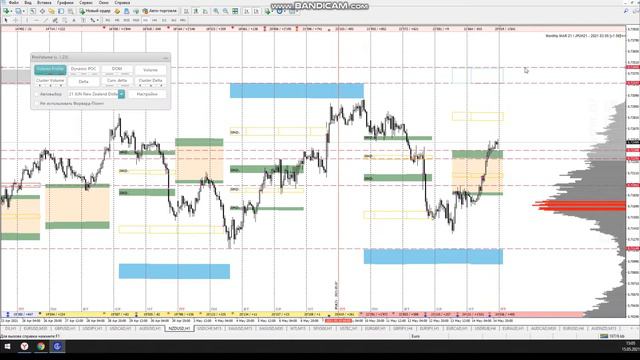640x360 pixels.
Task: Show the Data Window icon
Action: [42, 11]
